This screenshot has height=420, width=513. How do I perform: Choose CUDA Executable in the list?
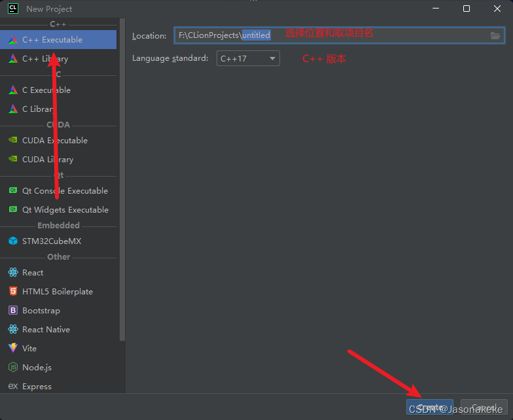58,140
